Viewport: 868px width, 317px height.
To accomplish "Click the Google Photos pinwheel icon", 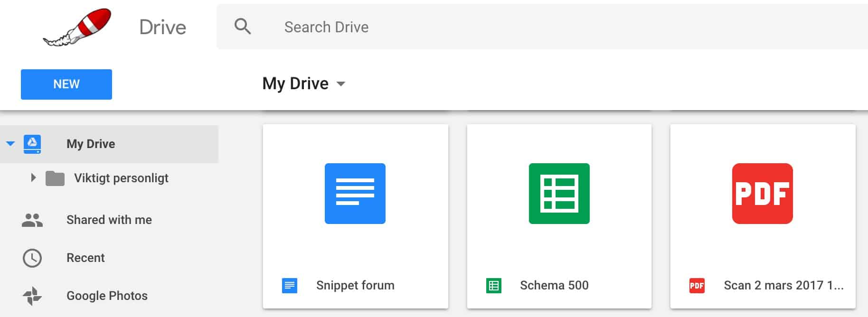I will pyautogui.click(x=32, y=296).
